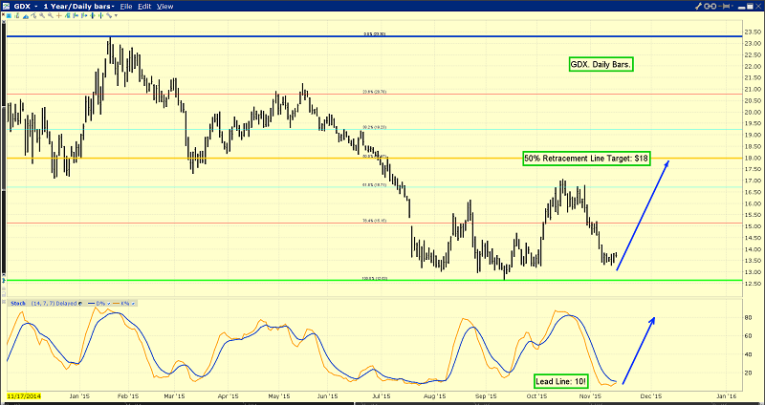Open the Edit menu
The width and height of the screenshot is (765, 405).
point(144,6)
